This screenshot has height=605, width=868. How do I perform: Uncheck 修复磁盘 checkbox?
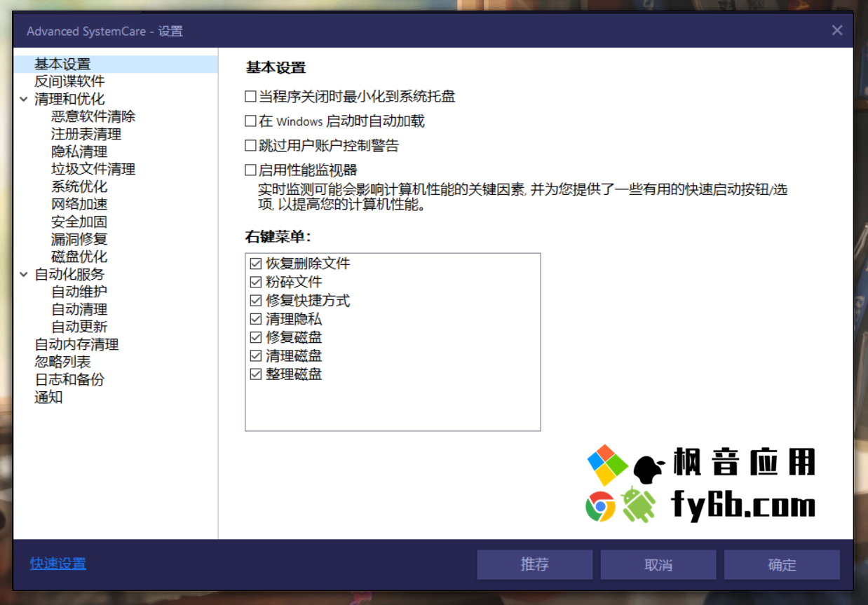(255, 337)
